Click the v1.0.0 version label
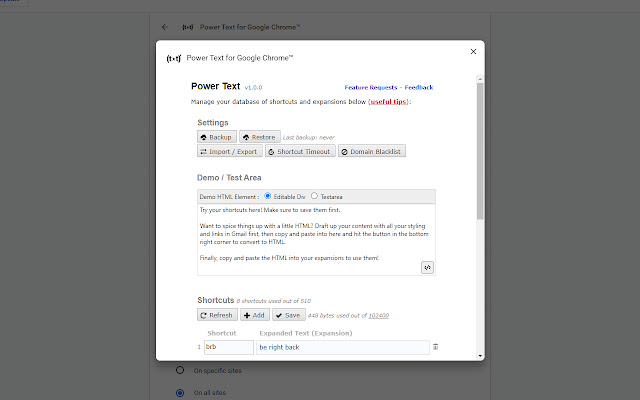Screen dimensions: 640x400 pos(253,87)
